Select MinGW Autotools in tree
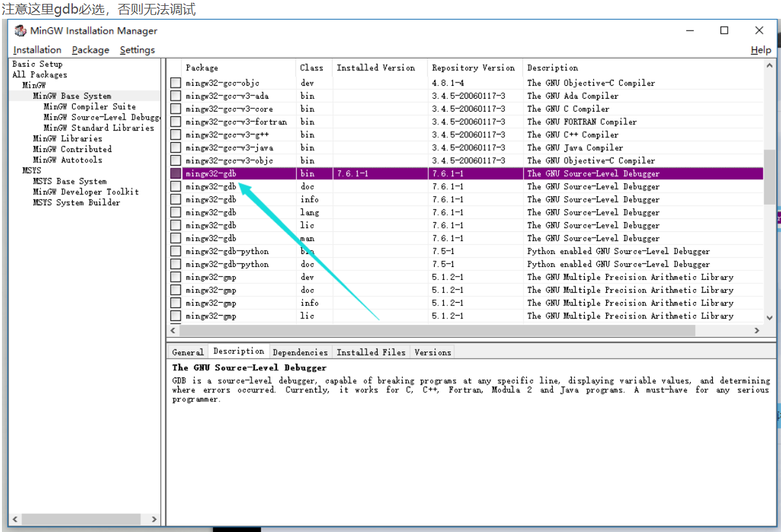Image resolution: width=781 pixels, height=532 pixels. tap(68, 160)
